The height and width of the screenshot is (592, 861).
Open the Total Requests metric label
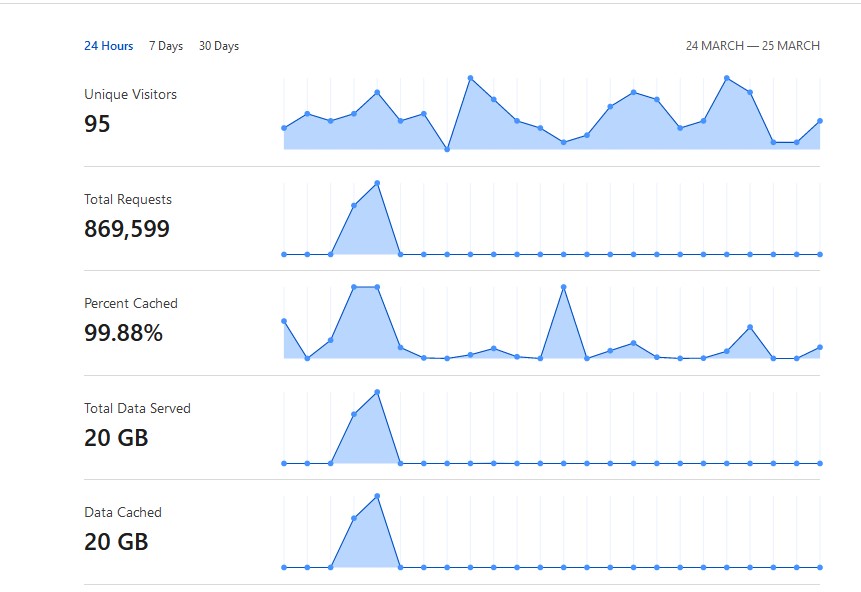(128, 200)
